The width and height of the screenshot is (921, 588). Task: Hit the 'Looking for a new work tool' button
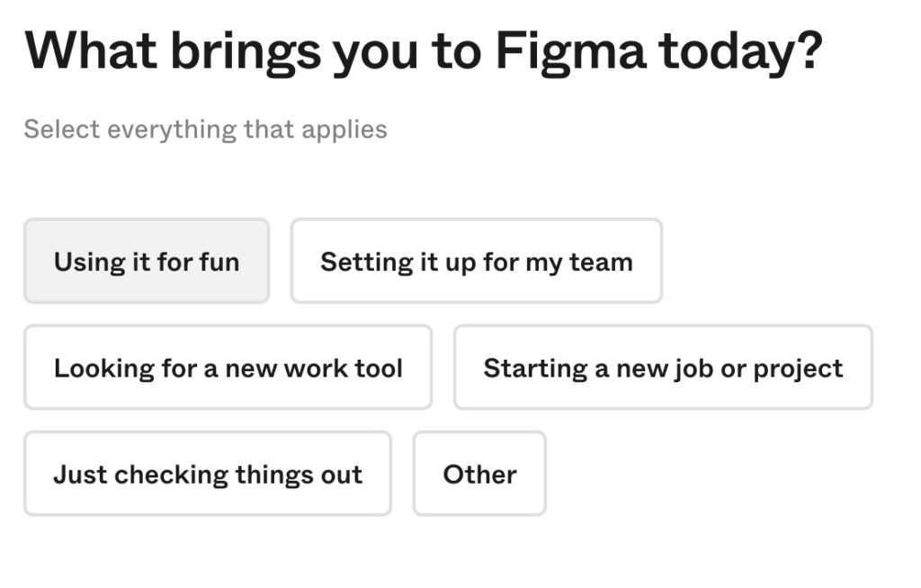pos(228,368)
